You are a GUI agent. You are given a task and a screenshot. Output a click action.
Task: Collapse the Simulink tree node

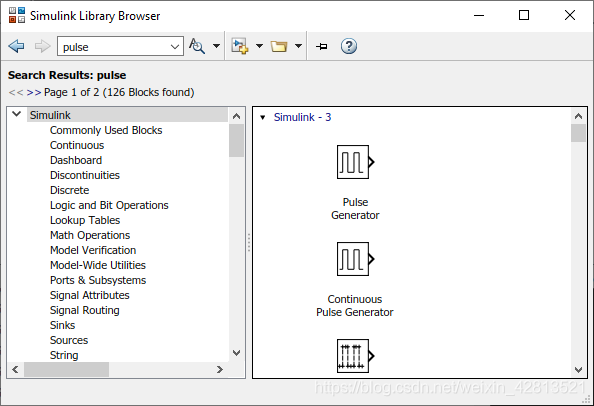16,114
